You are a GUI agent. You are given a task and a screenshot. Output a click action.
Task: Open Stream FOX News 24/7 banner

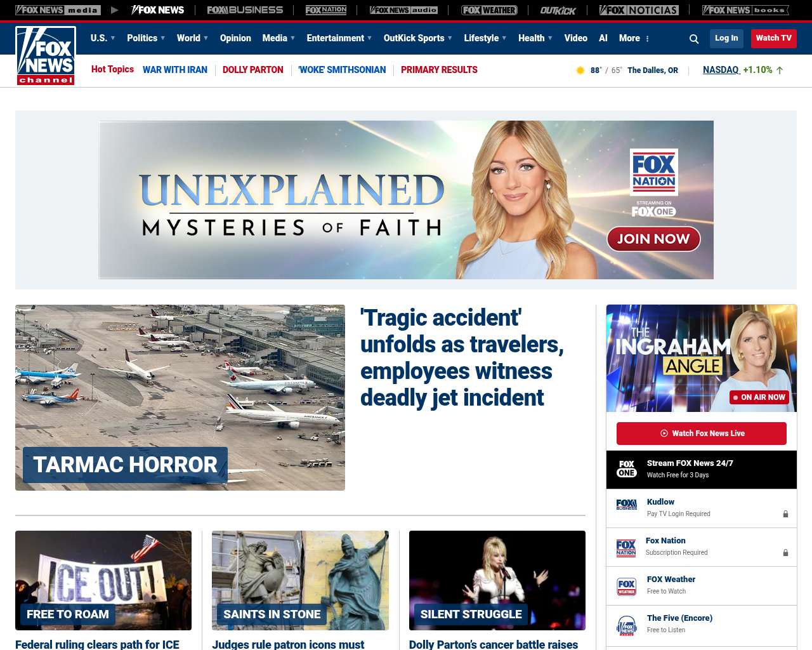702,470
